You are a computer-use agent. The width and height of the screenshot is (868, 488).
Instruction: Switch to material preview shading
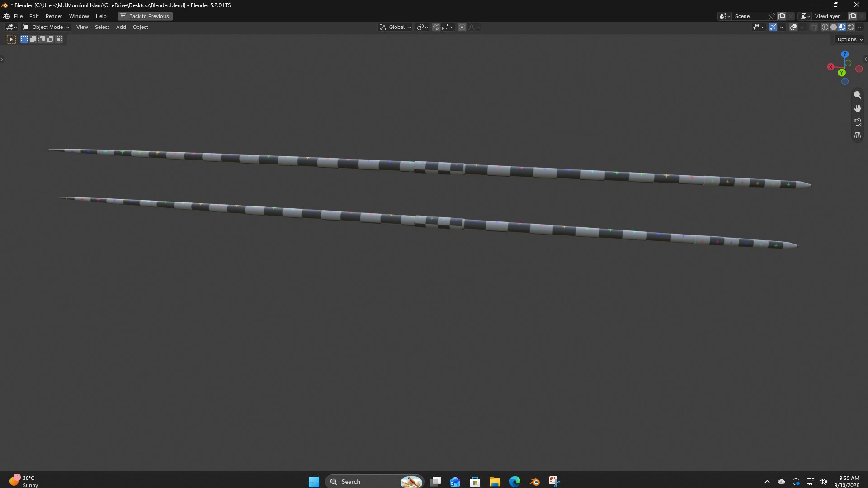[x=842, y=27]
